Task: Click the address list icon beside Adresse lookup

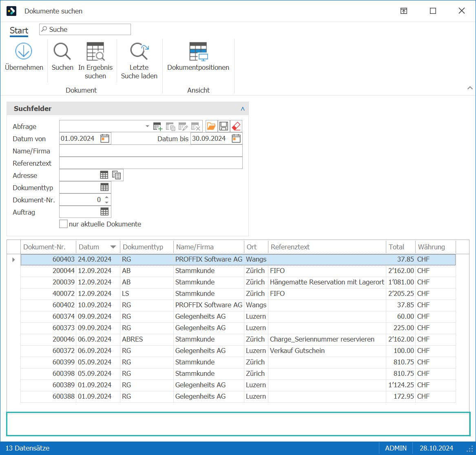Action: 117,175
